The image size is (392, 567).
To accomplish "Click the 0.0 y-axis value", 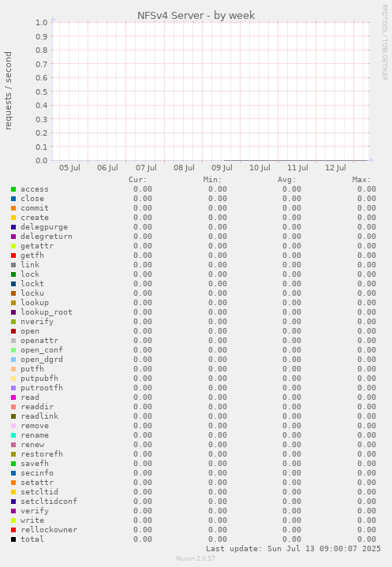I will point(42,161).
